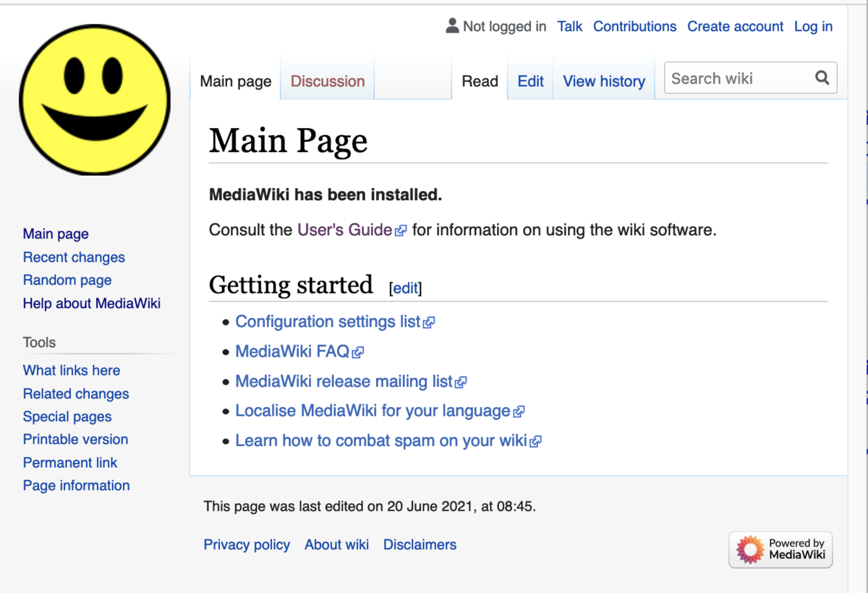Open Configuration settings list link
This screenshot has width=868, height=593.
coord(328,322)
